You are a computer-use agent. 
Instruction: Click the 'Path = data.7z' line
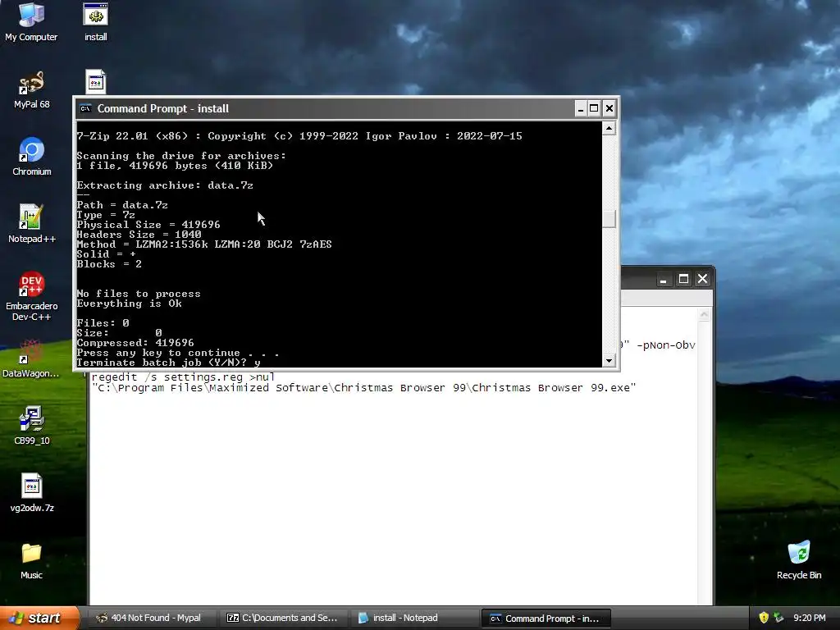click(x=122, y=205)
